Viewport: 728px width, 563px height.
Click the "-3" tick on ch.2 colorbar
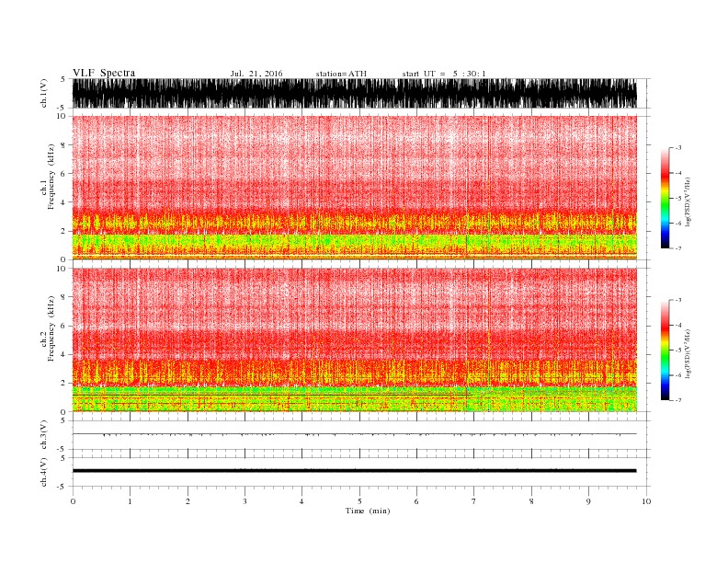point(678,300)
